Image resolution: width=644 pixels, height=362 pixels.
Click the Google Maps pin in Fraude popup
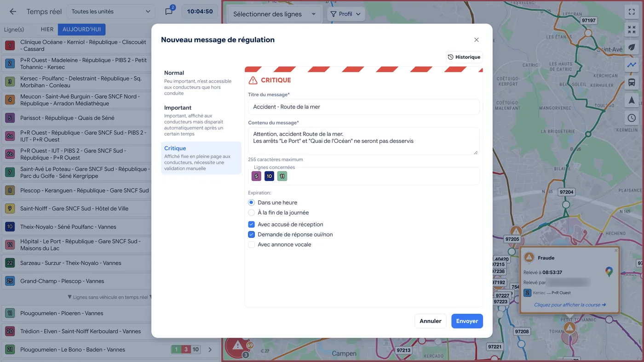click(609, 271)
